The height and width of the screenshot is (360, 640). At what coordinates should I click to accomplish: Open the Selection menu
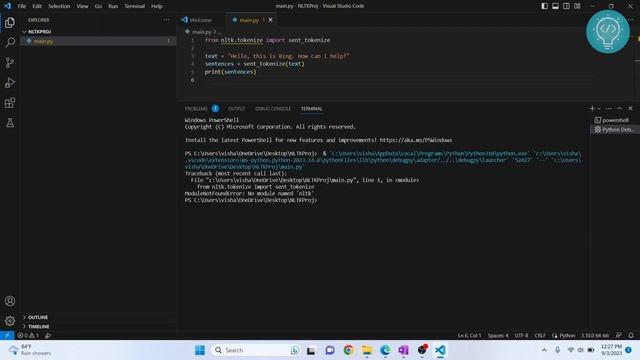point(59,6)
